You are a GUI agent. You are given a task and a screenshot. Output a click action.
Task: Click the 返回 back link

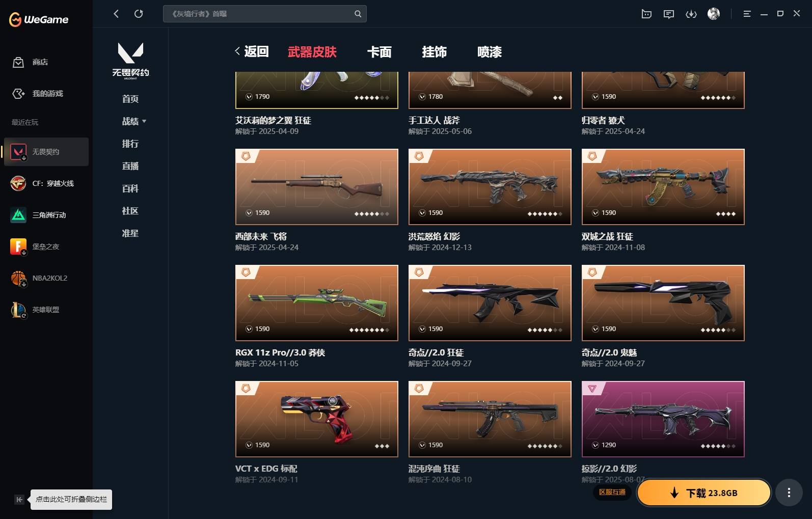click(252, 51)
